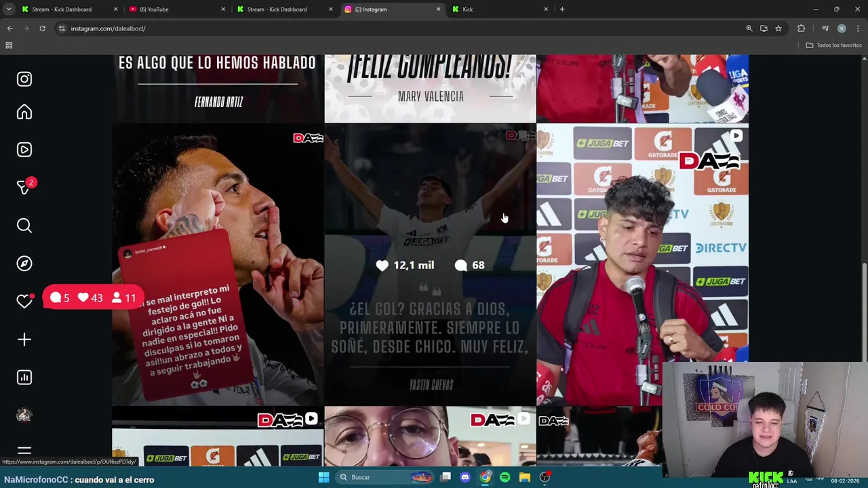
Task: Open the bottom-left Jugabet Gatorade sponsor-wall reel
Action: [x=218, y=436]
